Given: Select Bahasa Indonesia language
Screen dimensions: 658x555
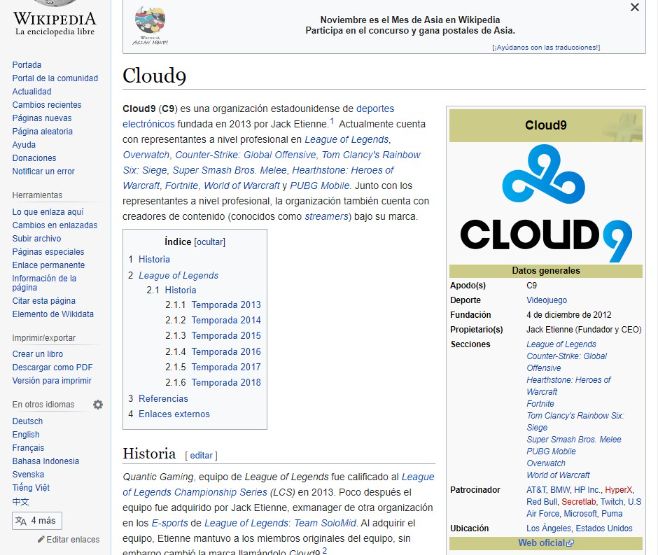Looking at the screenshot, I should [x=46, y=461].
